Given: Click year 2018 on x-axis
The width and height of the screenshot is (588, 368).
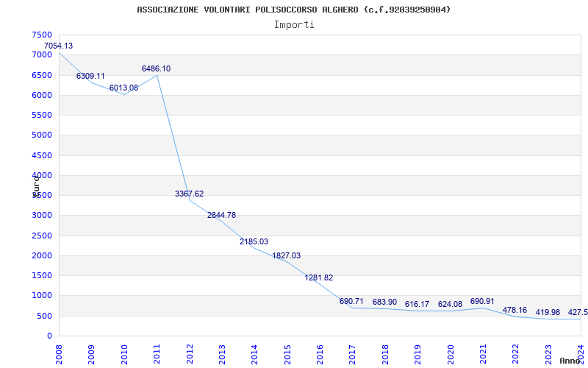Looking at the screenshot, I should tap(385, 354).
